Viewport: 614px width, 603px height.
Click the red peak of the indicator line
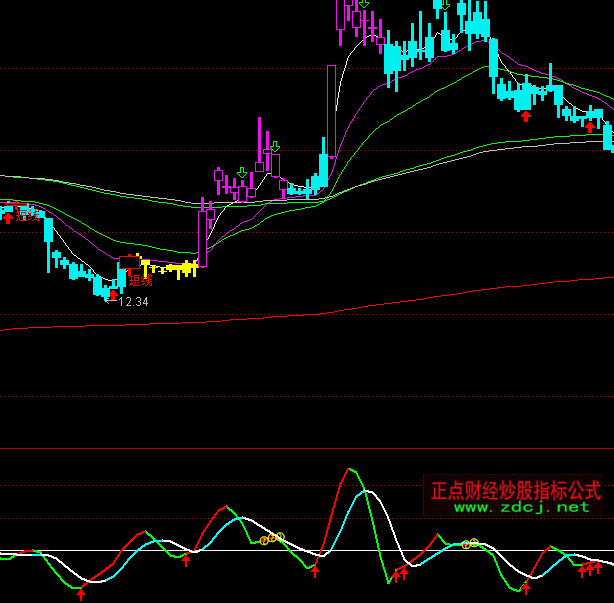click(x=349, y=470)
